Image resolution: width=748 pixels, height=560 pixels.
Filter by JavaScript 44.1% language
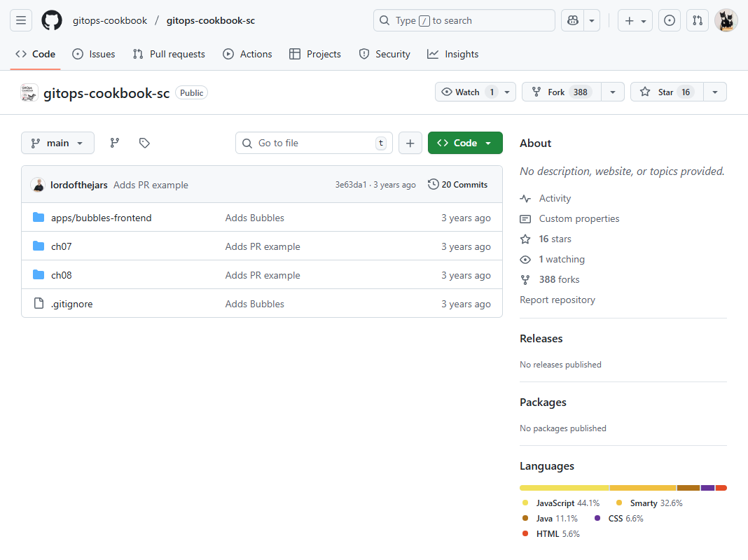pos(561,503)
